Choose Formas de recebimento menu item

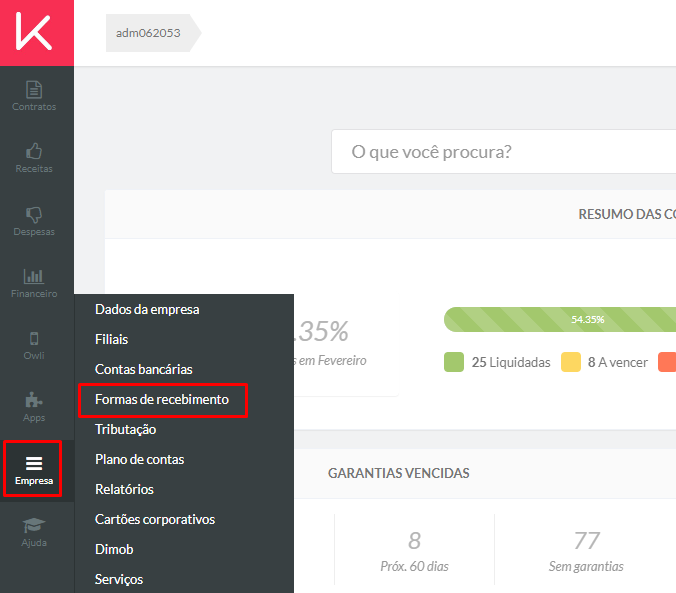point(162,399)
